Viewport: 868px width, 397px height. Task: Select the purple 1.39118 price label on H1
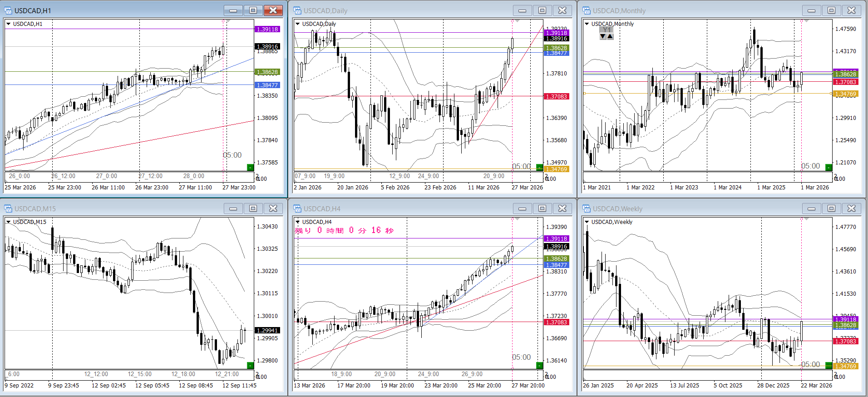[267, 29]
